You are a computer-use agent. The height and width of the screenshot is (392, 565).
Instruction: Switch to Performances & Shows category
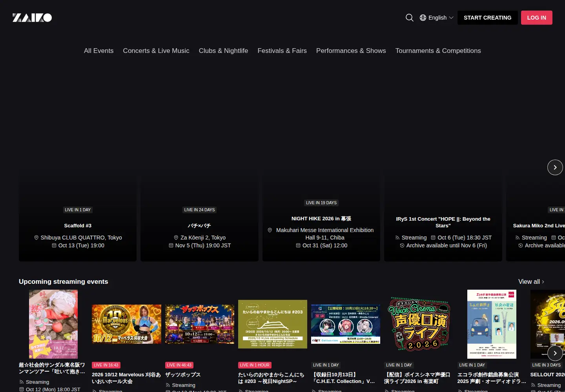(351, 51)
